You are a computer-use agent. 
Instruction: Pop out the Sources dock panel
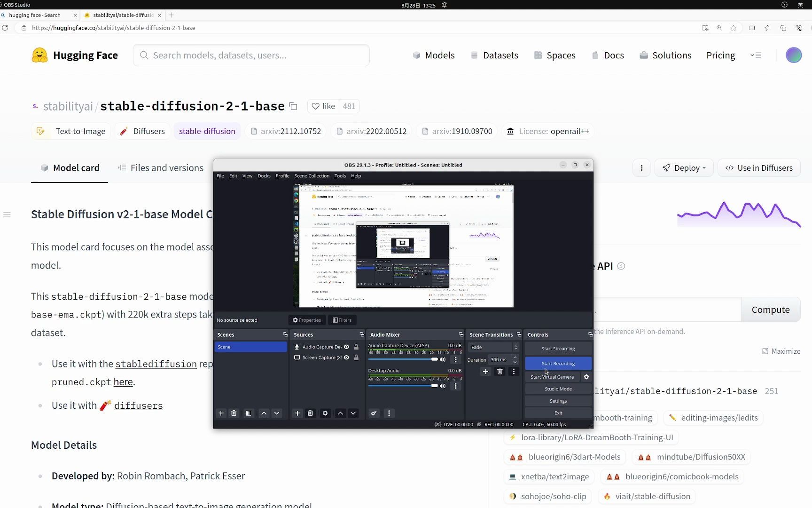click(x=362, y=334)
